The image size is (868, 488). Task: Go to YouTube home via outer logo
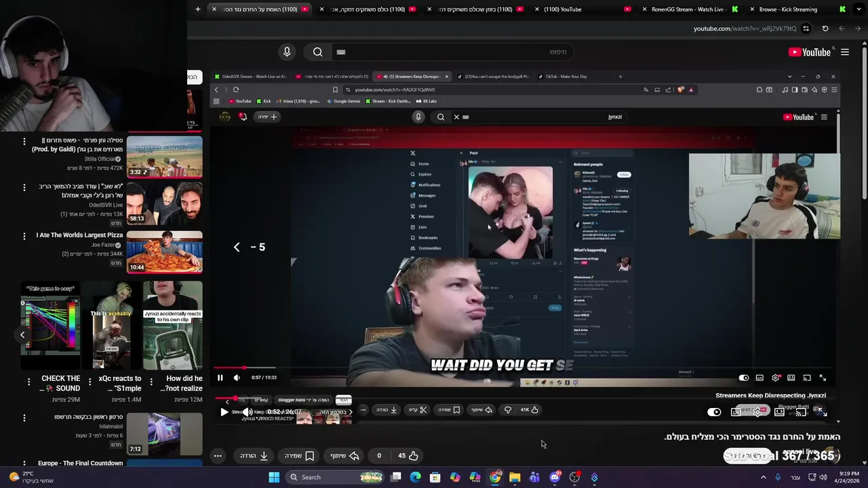pyautogui.click(x=810, y=52)
